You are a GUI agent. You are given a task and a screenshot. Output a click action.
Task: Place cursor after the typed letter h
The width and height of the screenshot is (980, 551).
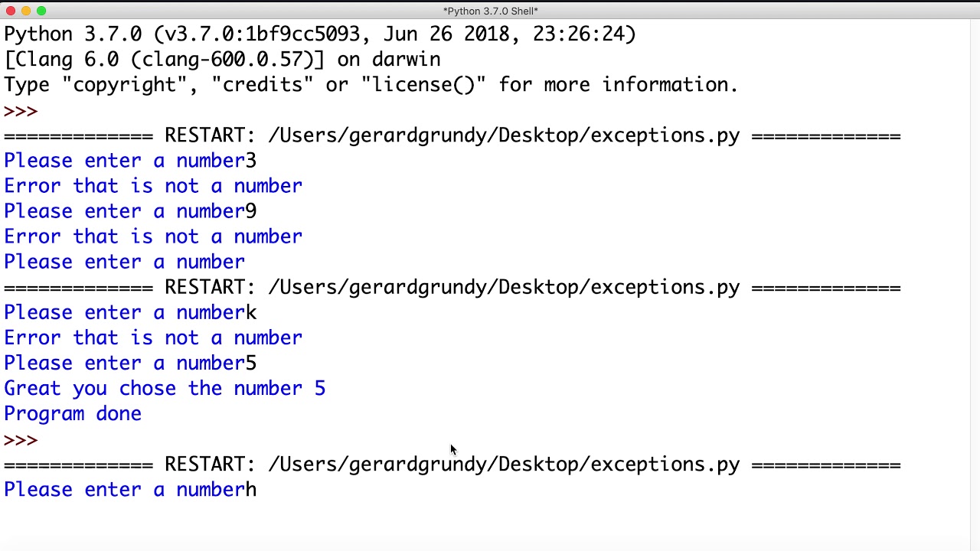pos(258,490)
